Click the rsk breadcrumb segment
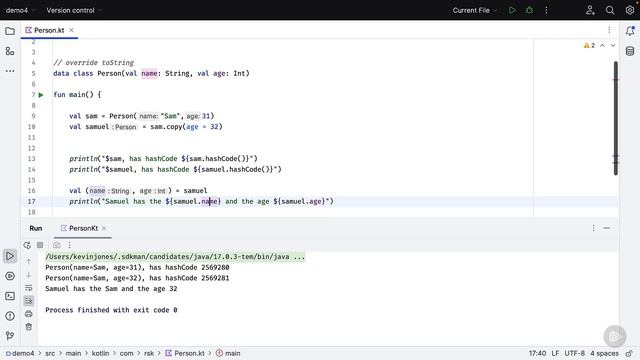Screen dimensions: 640x360 point(149,353)
